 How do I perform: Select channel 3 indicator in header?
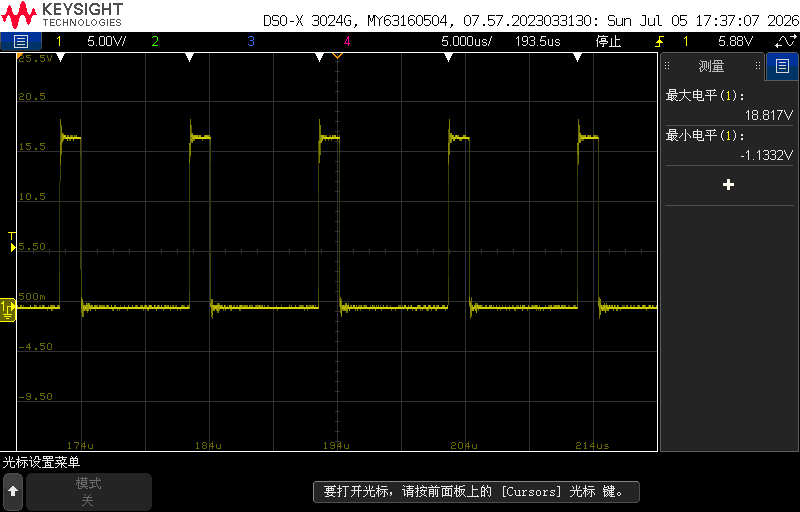click(251, 41)
